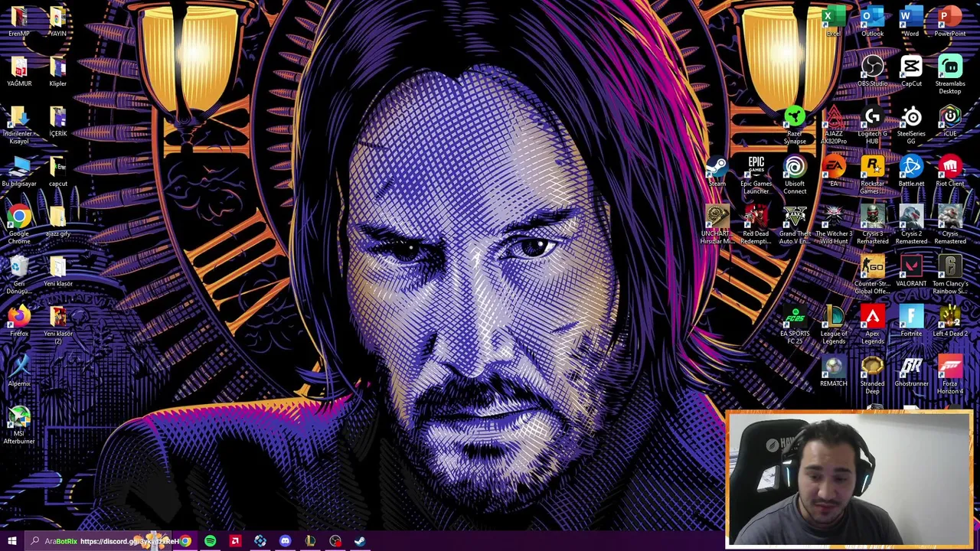The height and width of the screenshot is (551, 980).
Task: Launch the iCUE shortcut
Action: 949,122
